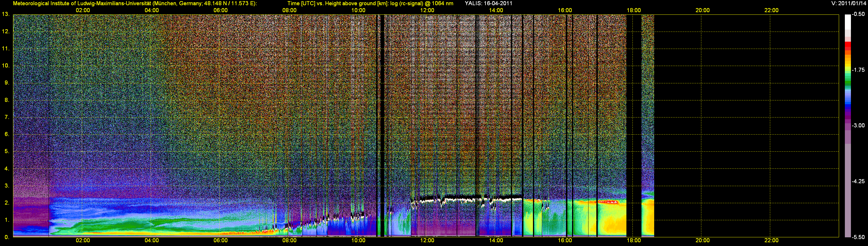
Task: Click the -1.75 color scale label
Action: pos(858,70)
